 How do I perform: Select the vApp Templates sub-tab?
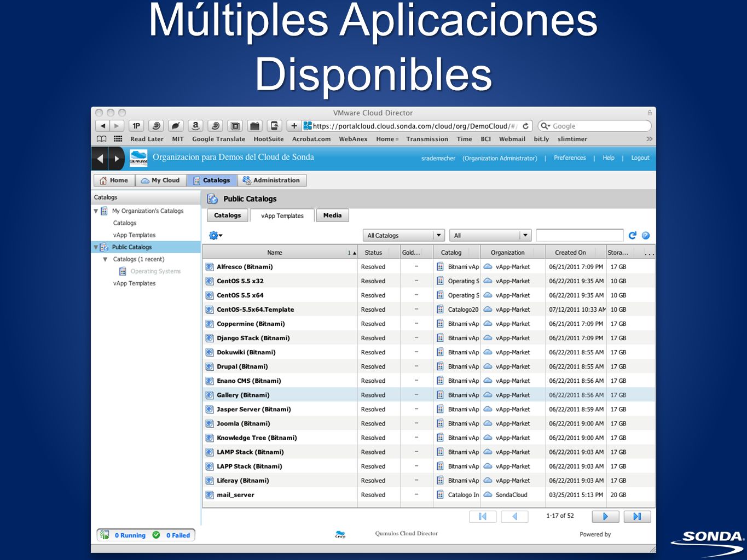click(282, 215)
